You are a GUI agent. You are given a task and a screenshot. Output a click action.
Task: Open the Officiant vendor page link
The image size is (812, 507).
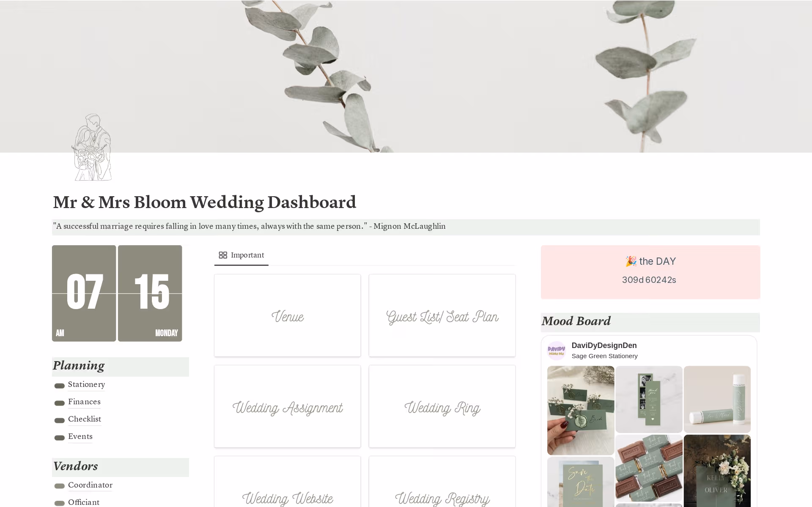click(x=84, y=502)
